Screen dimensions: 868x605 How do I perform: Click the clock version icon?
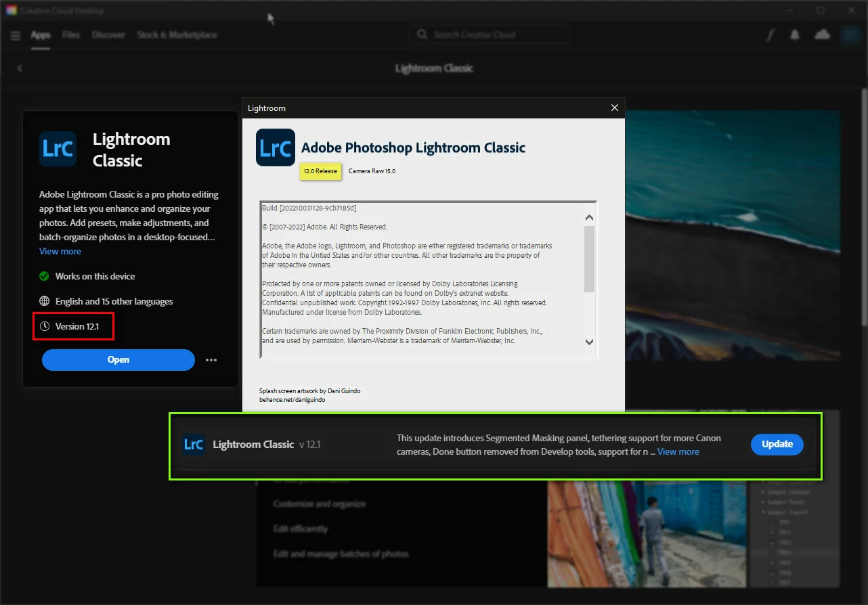pyautogui.click(x=45, y=326)
